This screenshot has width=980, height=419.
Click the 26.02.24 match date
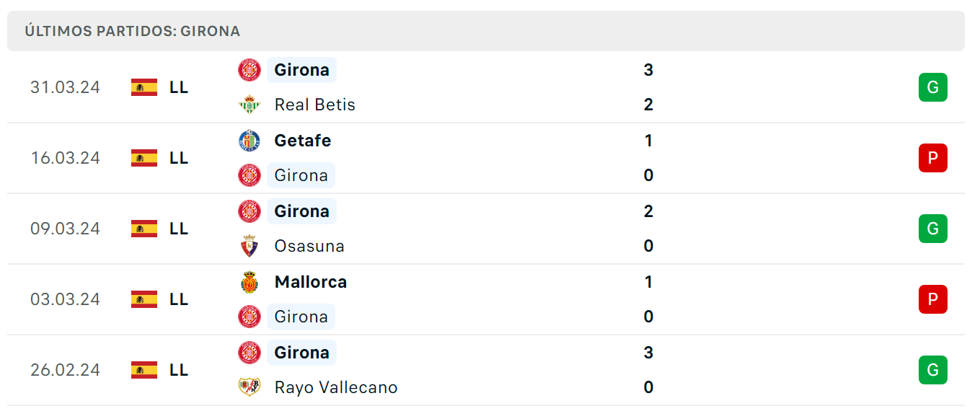(65, 370)
